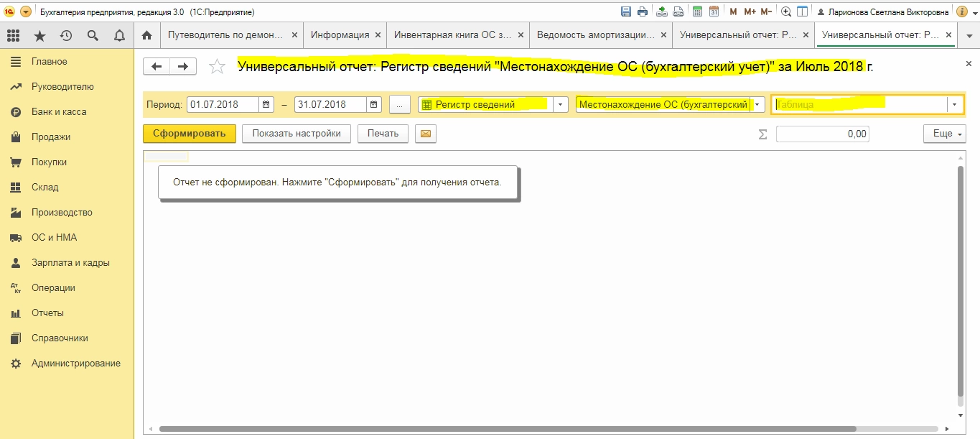Click the send by email envelope icon

coord(426,134)
